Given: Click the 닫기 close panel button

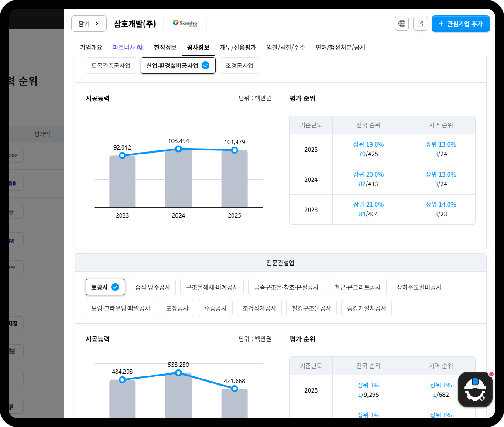Looking at the screenshot, I should (89, 24).
